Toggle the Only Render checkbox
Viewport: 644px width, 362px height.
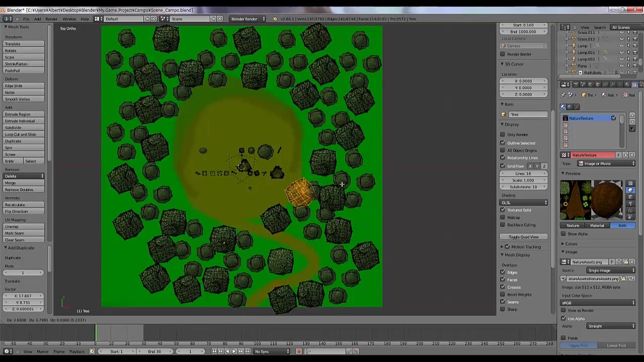click(503, 135)
